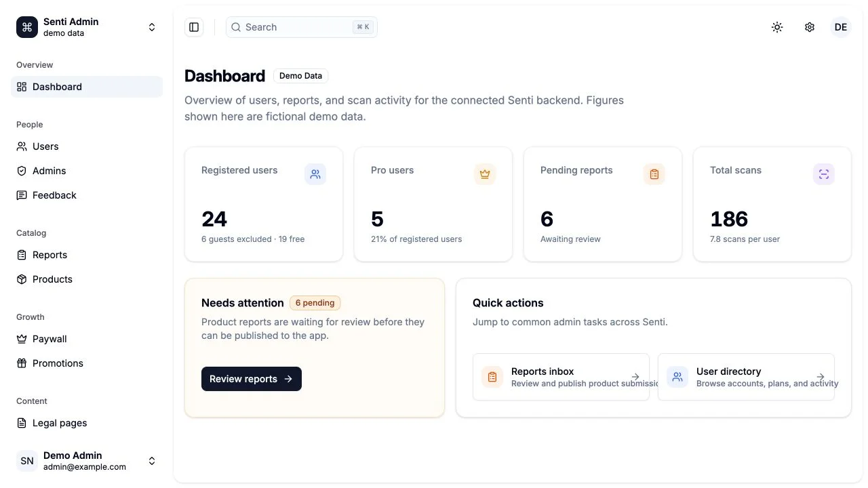
Task: Click the User directory people icon
Action: point(677,377)
